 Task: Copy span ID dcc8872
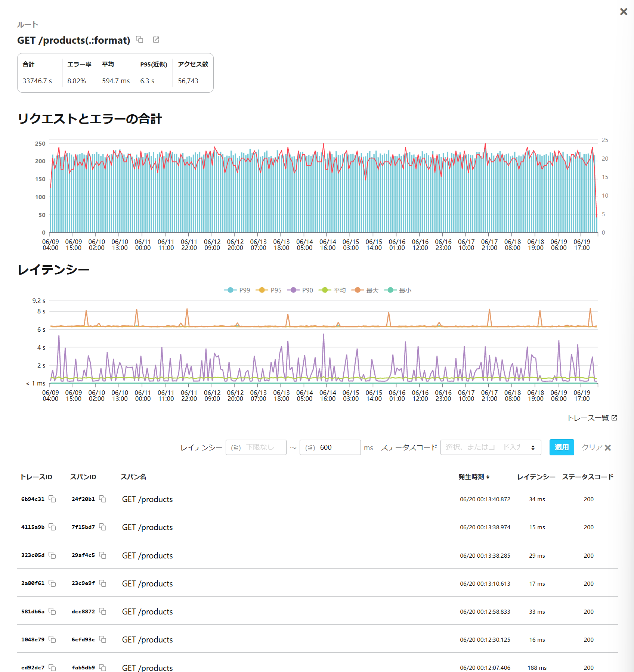[x=103, y=611]
